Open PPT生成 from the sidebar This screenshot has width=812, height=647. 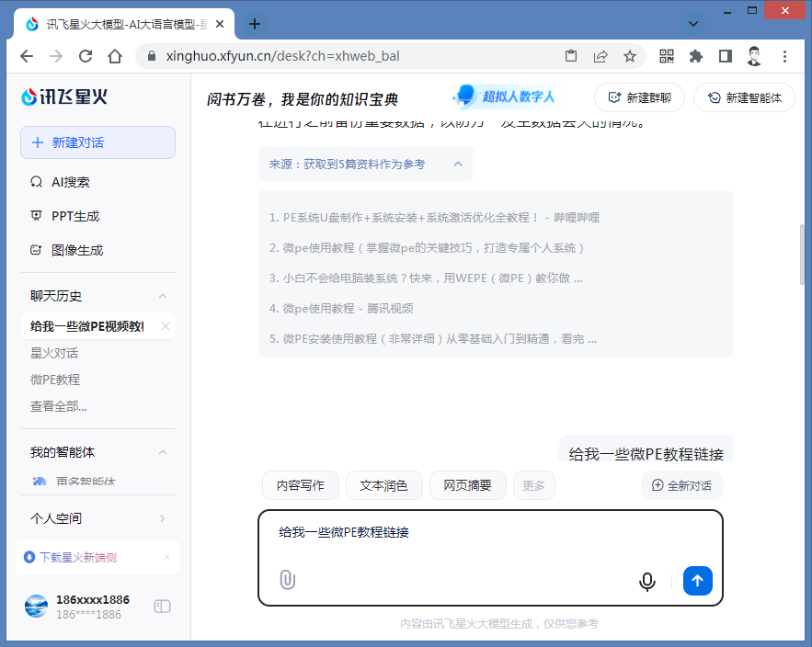[74, 216]
